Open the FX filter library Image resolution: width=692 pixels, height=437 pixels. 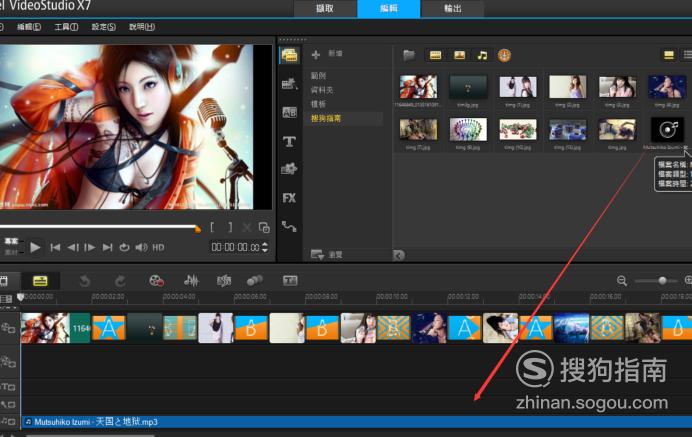click(x=289, y=198)
